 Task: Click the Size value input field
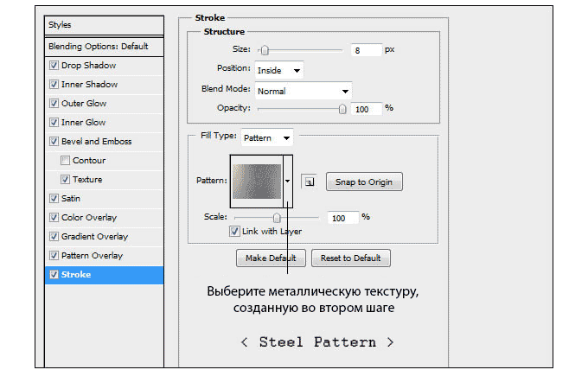[x=366, y=51]
